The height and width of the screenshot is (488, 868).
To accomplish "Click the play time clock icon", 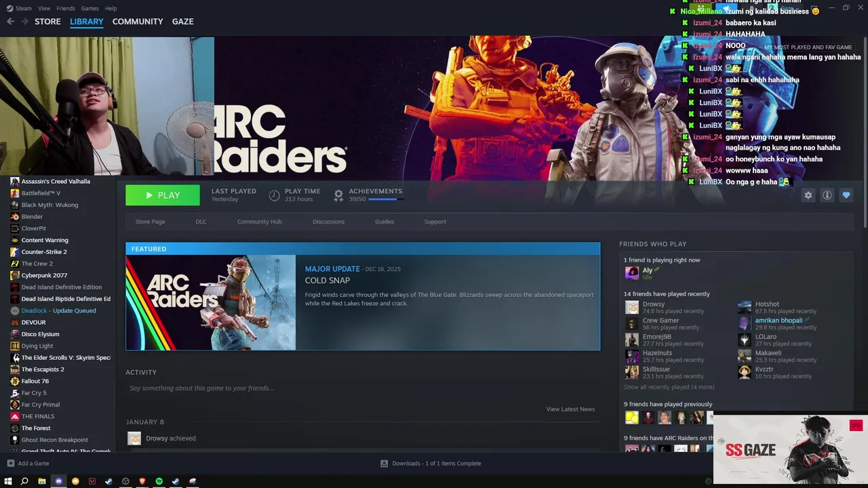I will tap(274, 195).
